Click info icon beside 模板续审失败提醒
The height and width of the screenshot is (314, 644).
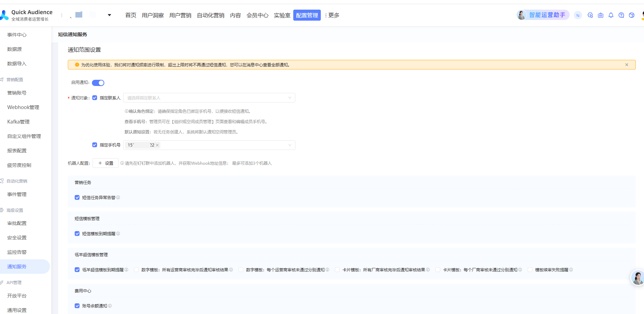point(571,270)
